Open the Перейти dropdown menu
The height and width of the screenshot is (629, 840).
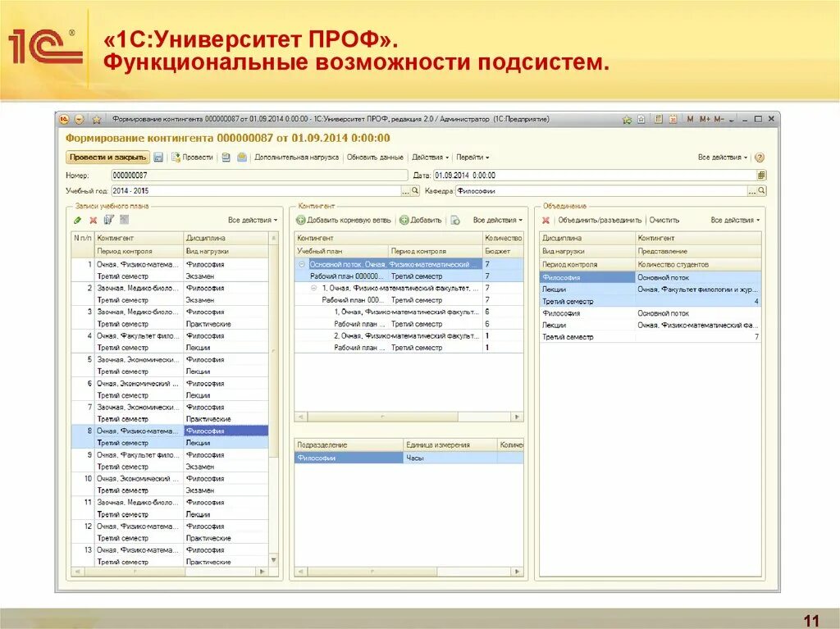pyautogui.click(x=472, y=157)
